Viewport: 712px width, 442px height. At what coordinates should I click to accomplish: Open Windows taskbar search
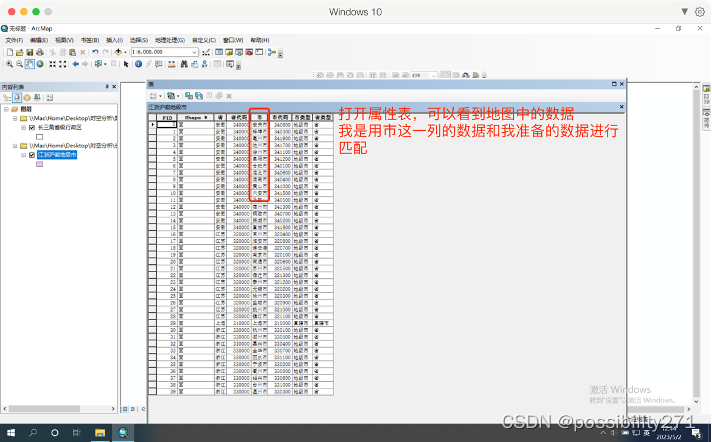pos(33,433)
